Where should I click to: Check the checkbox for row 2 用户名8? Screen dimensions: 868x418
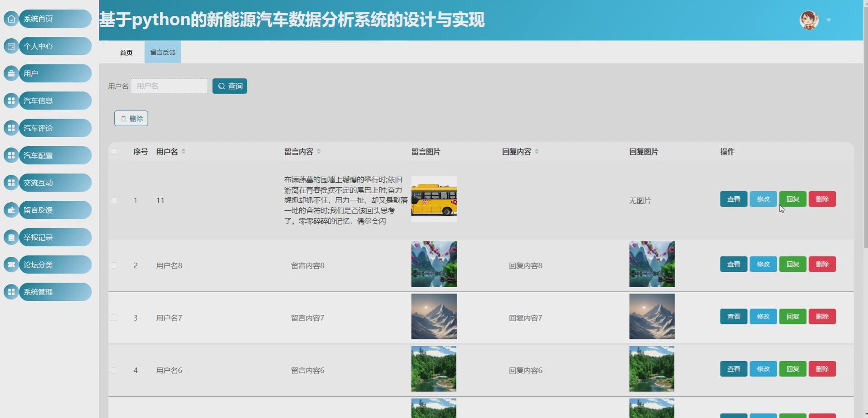pos(114,265)
